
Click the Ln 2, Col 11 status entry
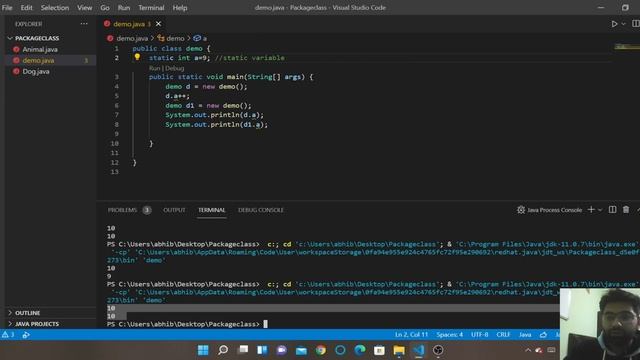tap(411, 335)
